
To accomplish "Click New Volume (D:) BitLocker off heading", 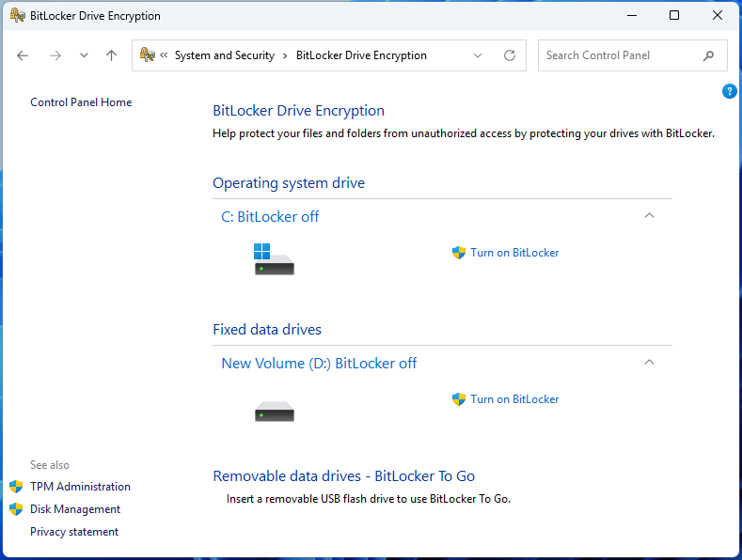I will pyautogui.click(x=319, y=364).
